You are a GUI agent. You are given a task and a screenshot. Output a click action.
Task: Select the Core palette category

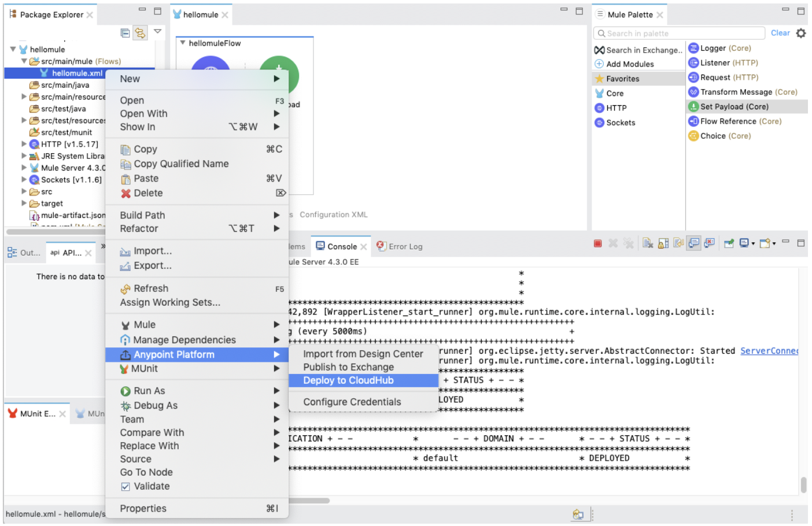[610, 93]
